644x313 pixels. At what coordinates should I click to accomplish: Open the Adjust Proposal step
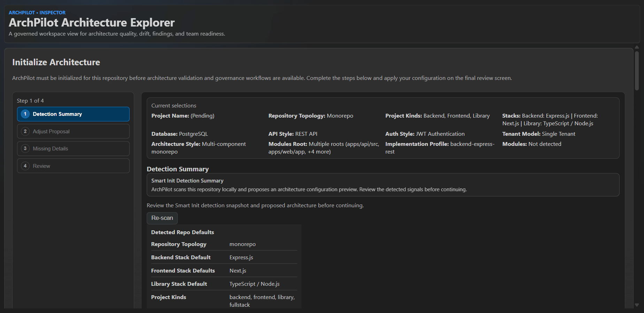pos(73,131)
